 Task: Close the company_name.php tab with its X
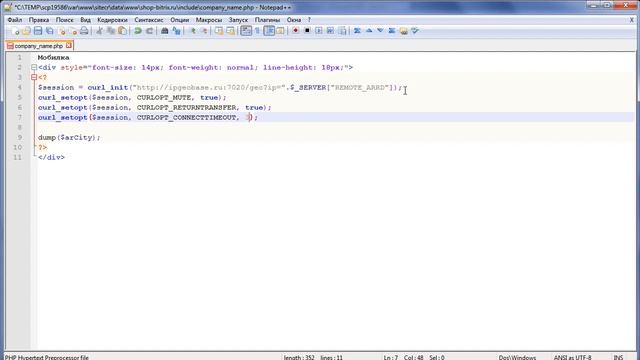[69, 46]
